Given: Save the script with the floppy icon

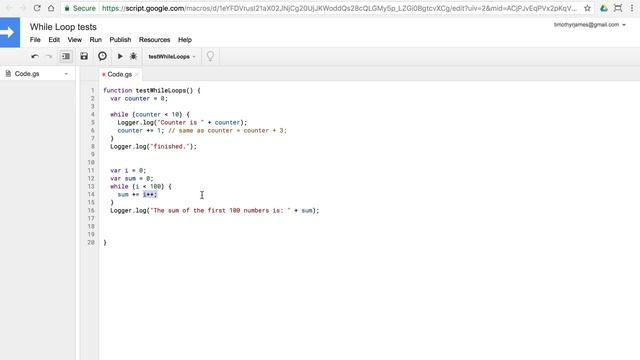Looking at the screenshot, I should click(x=84, y=56).
